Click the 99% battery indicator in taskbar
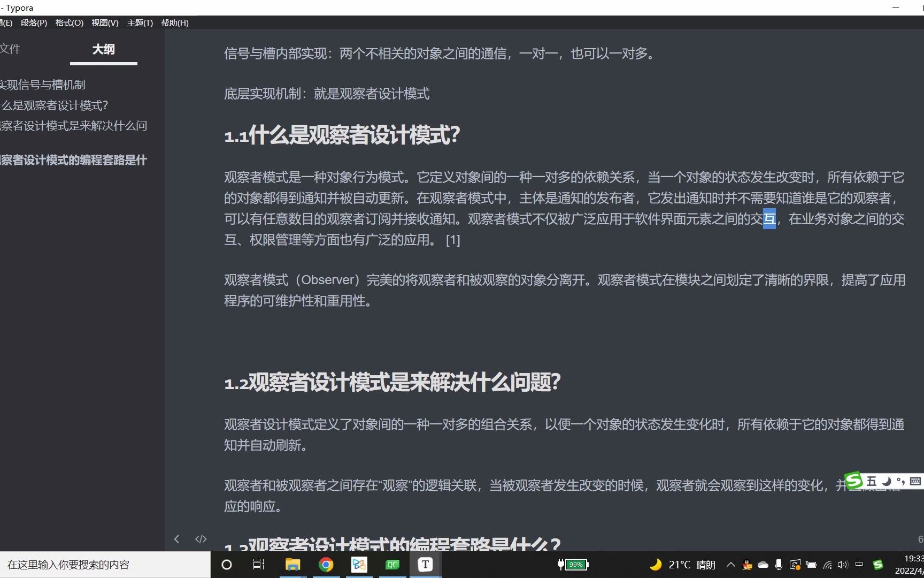The height and width of the screenshot is (578, 924). [x=573, y=565]
